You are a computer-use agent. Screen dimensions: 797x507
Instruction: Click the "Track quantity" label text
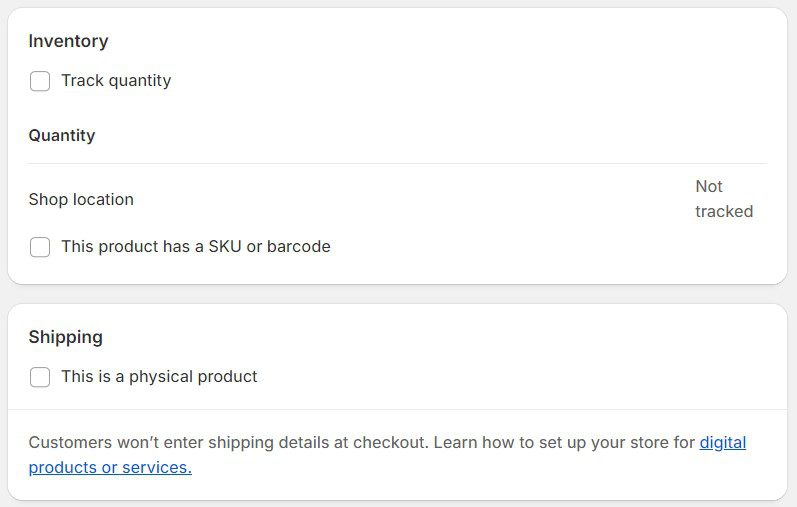point(116,81)
